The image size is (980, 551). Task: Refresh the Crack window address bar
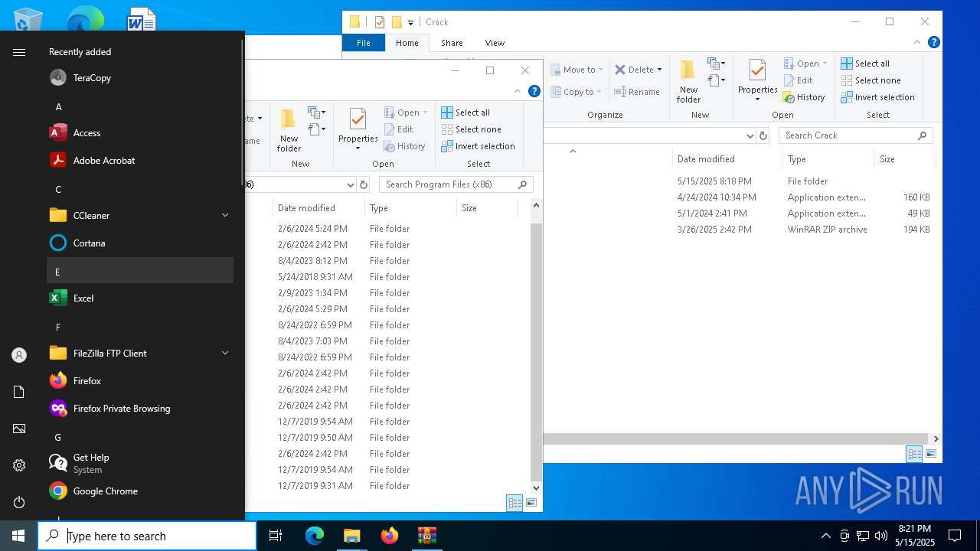click(763, 135)
